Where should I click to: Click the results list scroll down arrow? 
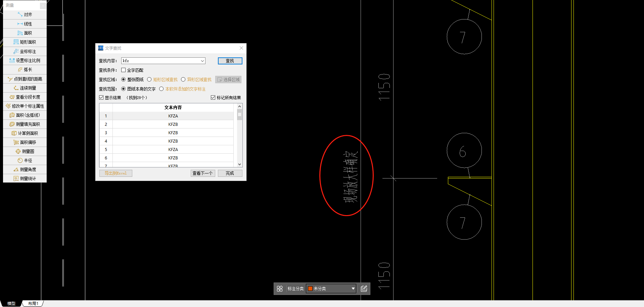point(239,164)
